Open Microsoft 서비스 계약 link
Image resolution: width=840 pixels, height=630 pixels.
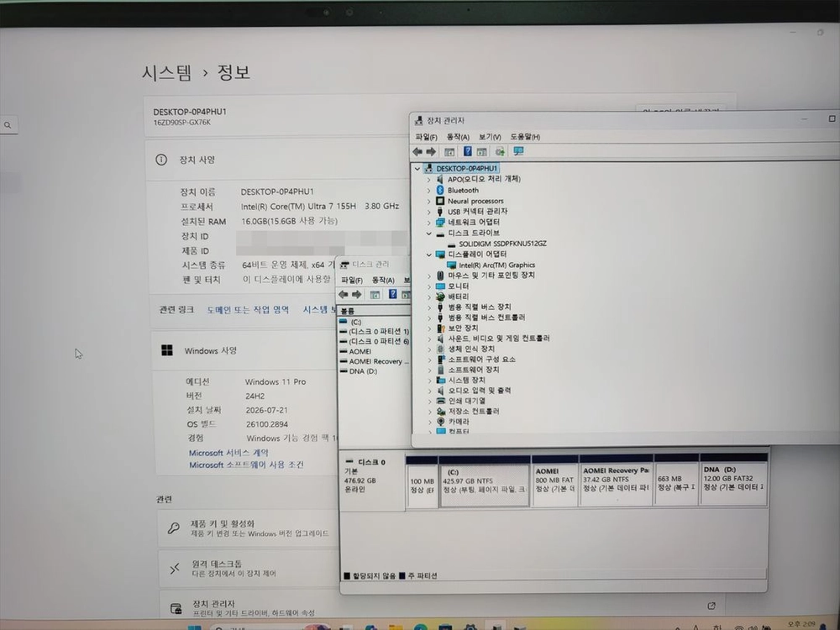tap(228, 453)
